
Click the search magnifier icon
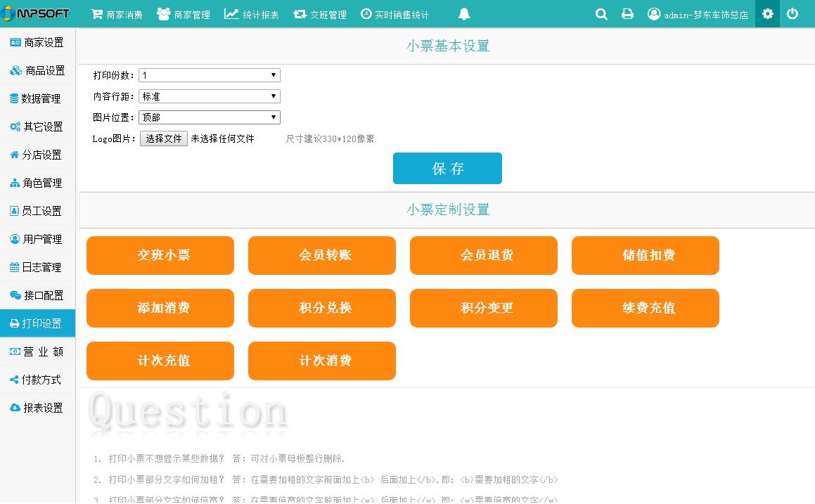point(601,14)
